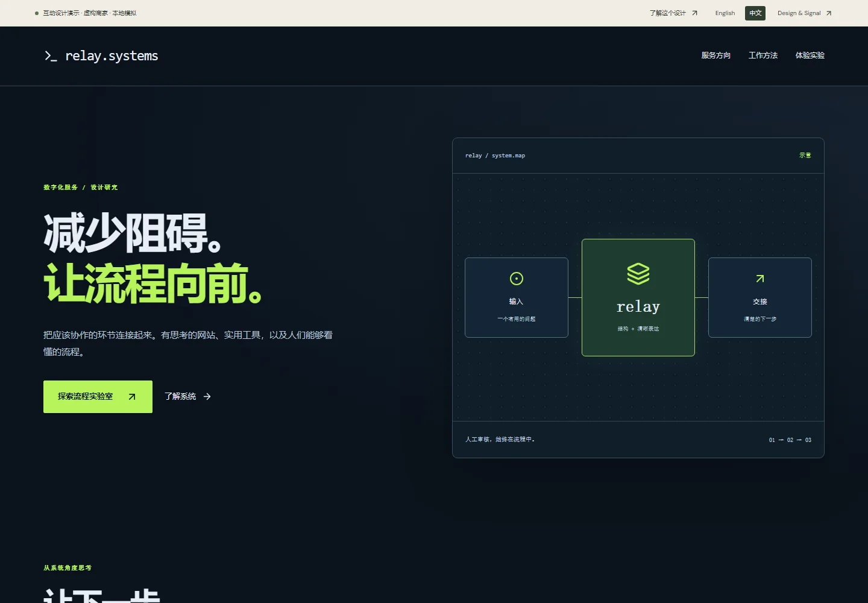The image size is (868, 603).
Task: Open the relay.systems home link
Action: [101, 56]
